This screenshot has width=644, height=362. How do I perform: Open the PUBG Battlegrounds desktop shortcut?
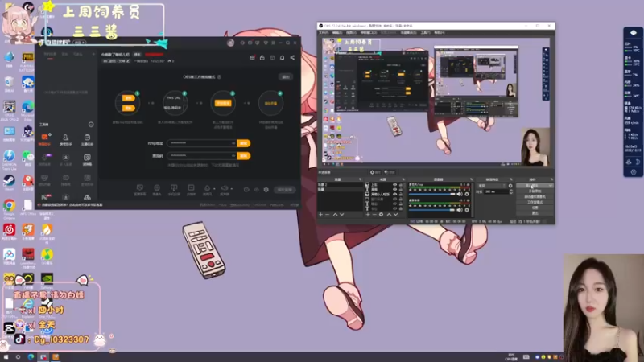point(27,58)
